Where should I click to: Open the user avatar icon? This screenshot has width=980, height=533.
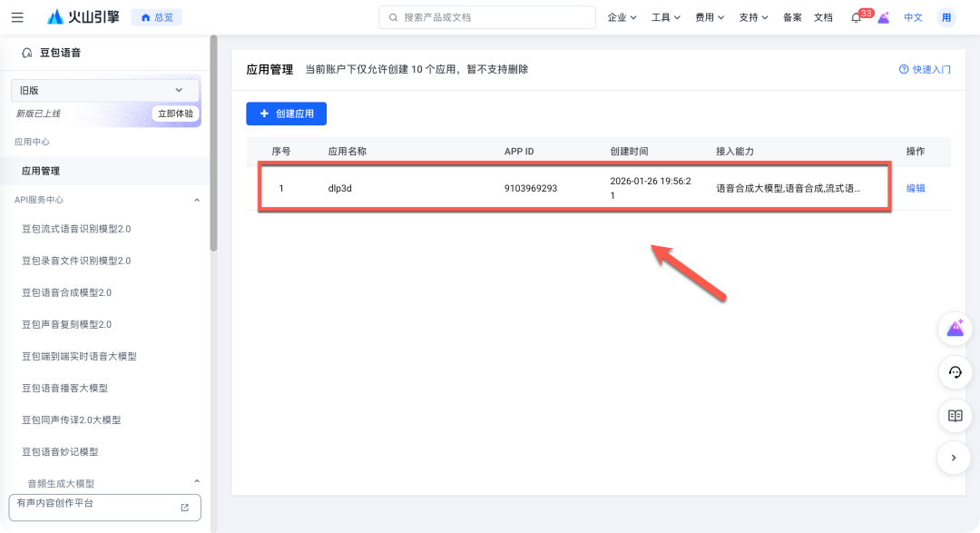point(946,17)
